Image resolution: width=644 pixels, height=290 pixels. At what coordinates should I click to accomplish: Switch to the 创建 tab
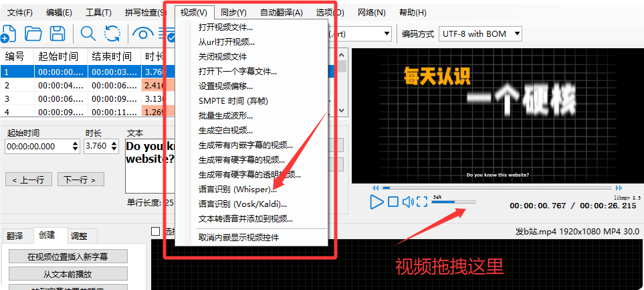(x=47, y=235)
